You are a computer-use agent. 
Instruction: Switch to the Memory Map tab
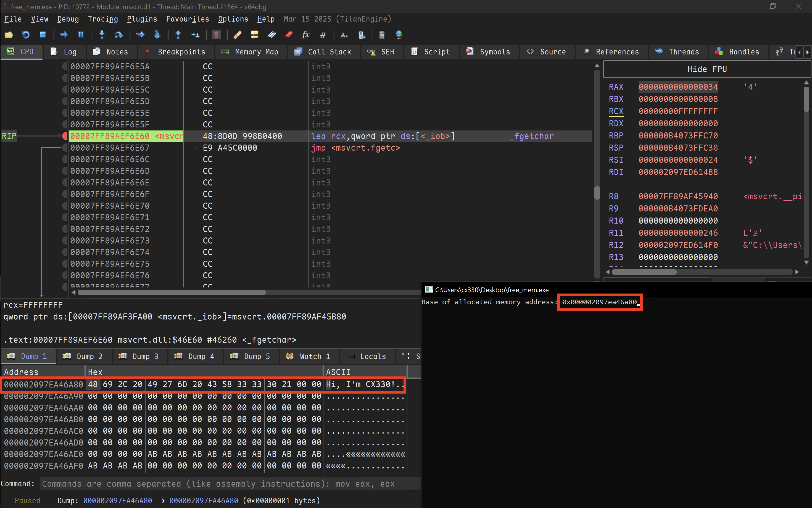(x=251, y=52)
